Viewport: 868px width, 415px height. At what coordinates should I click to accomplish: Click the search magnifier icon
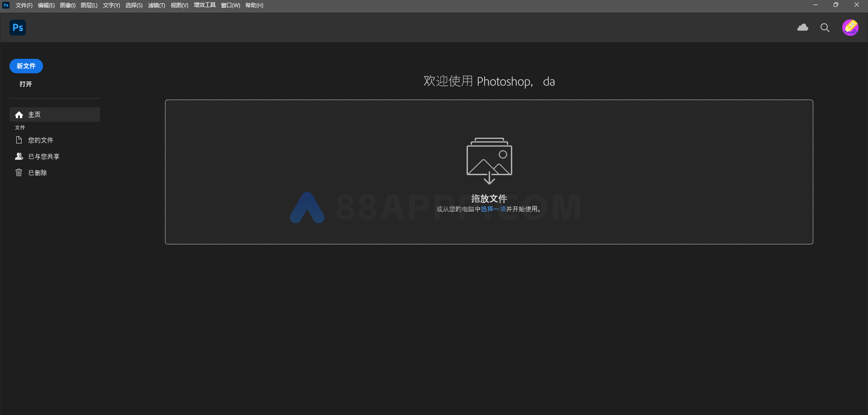point(825,28)
